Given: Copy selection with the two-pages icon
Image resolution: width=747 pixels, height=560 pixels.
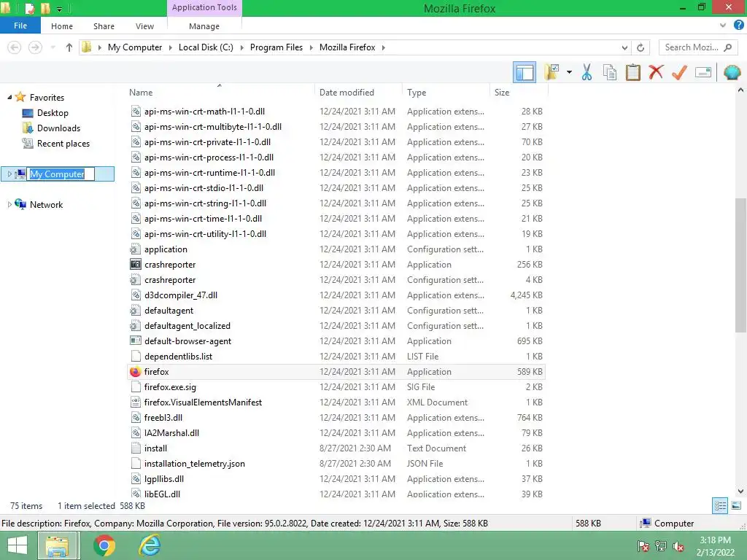Looking at the screenshot, I should pos(610,72).
